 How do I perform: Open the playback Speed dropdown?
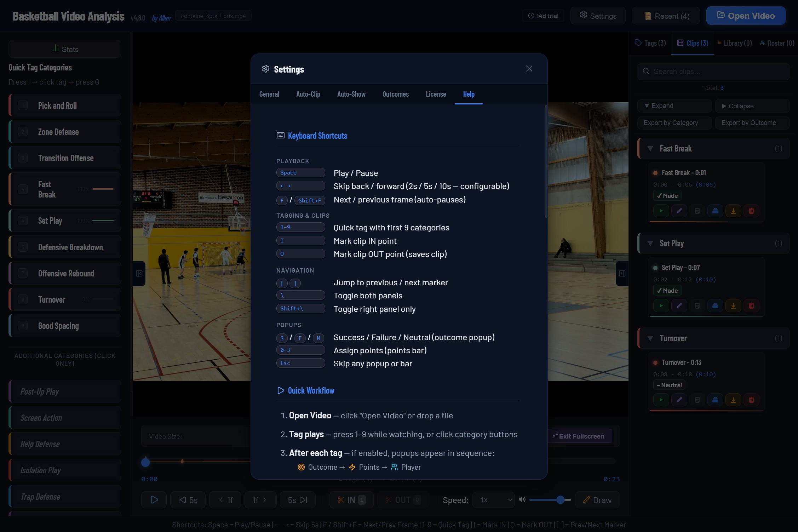pyautogui.click(x=493, y=500)
